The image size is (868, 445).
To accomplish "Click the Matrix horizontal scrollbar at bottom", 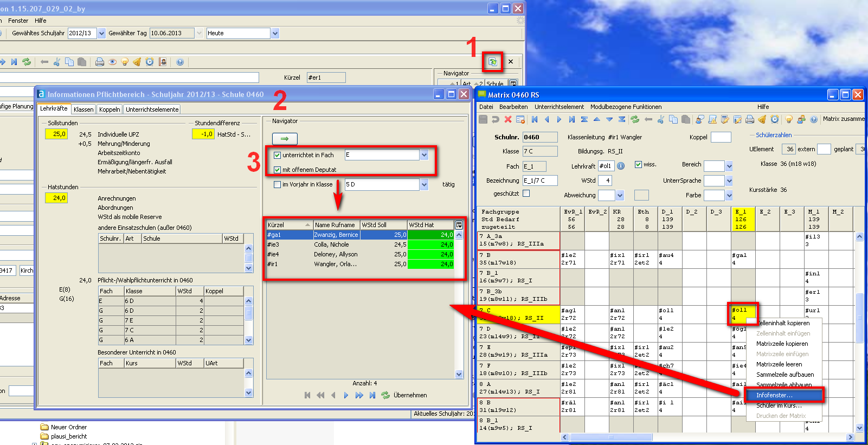I will point(610,437).
